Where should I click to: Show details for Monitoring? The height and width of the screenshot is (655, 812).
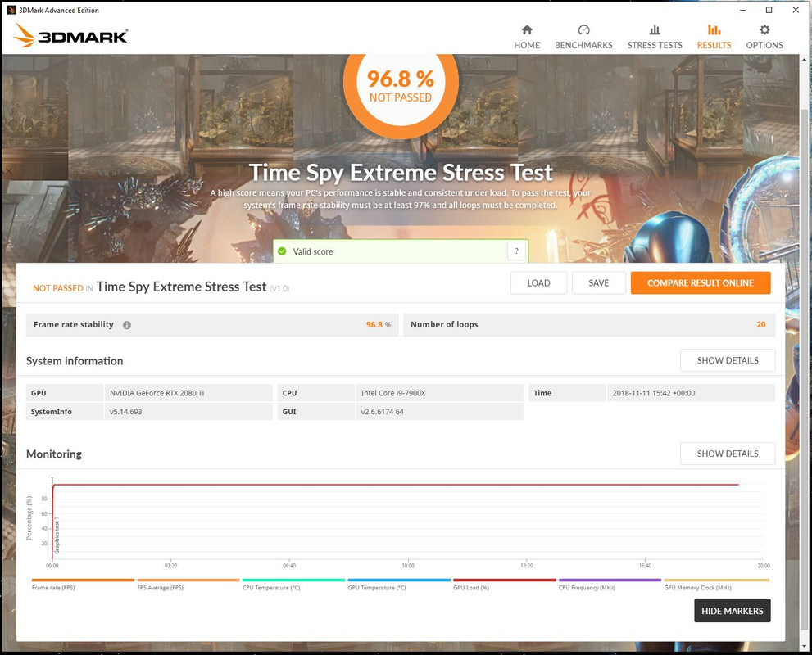tap(728, 454)
